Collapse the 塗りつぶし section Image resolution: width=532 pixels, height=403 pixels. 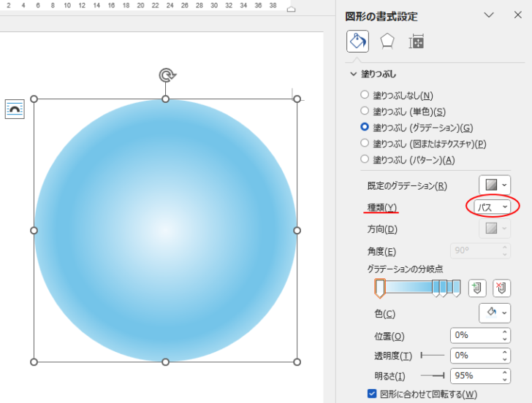click(354, 74)
